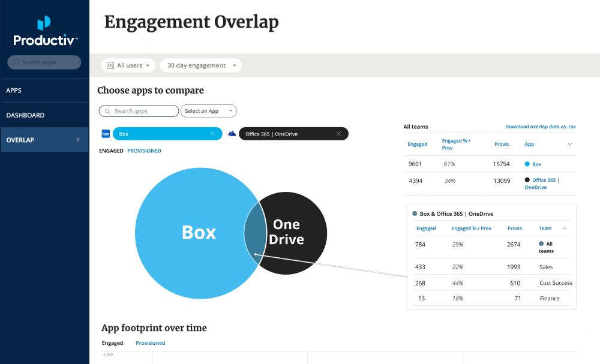
Task: Select Overlap in the sidebar
Action: [45, 140]
